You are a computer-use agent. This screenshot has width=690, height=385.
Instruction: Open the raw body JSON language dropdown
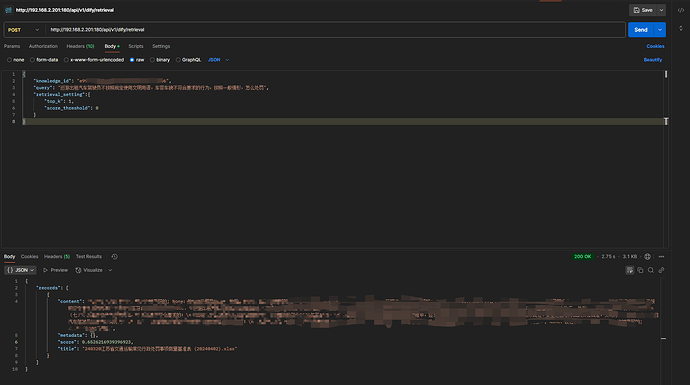pos(218,60)
